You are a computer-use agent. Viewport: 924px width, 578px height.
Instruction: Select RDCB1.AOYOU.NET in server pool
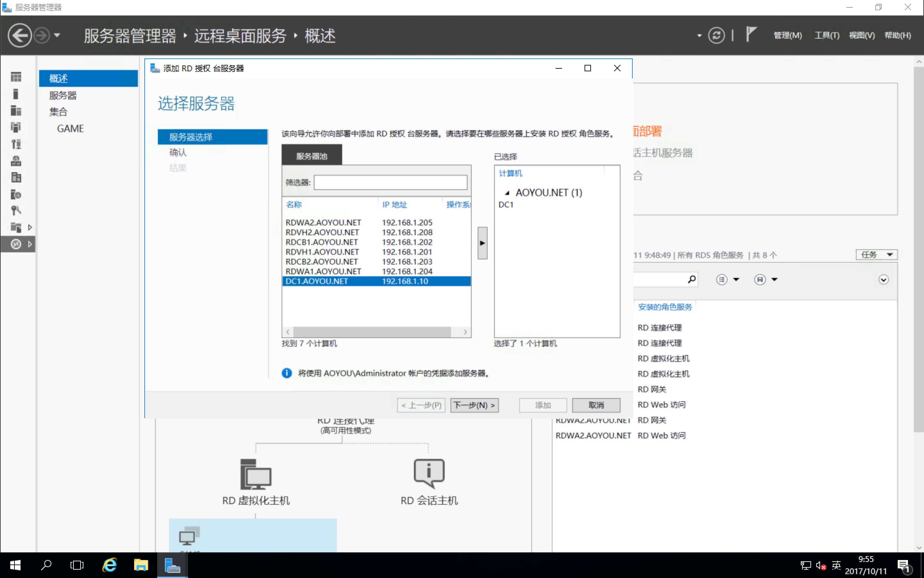pyautogui.click(x=376, y=242)
